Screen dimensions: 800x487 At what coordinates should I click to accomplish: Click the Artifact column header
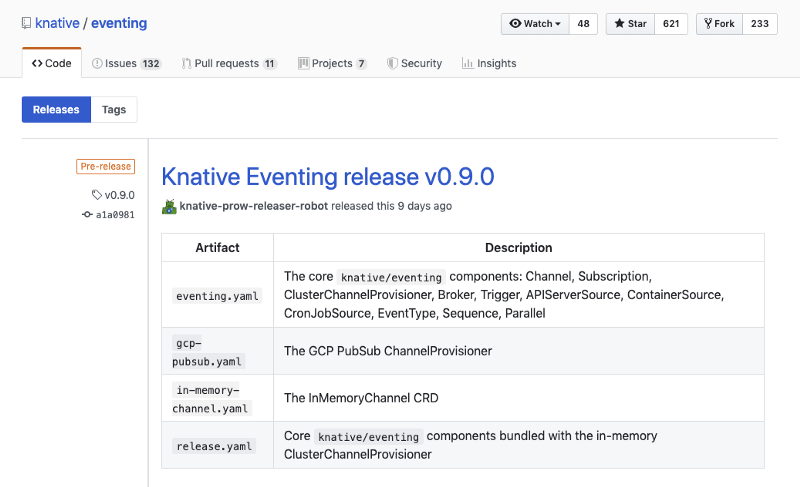(x=217, y=248)
